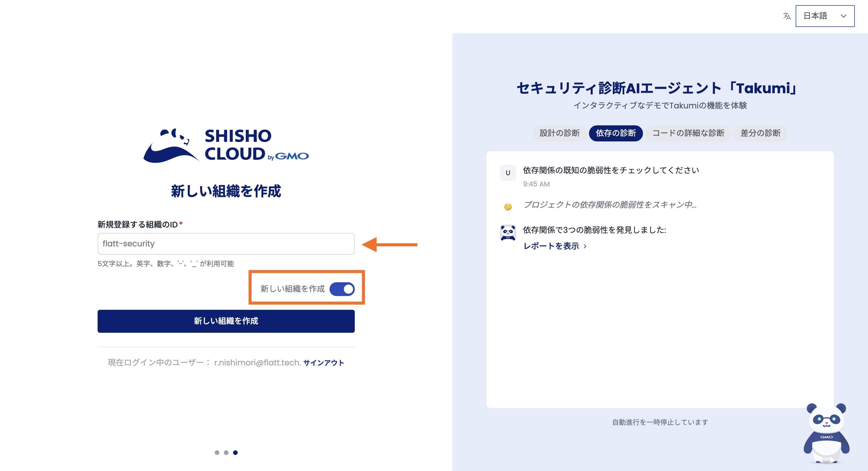Go to first carousel dot

[217, 452]
